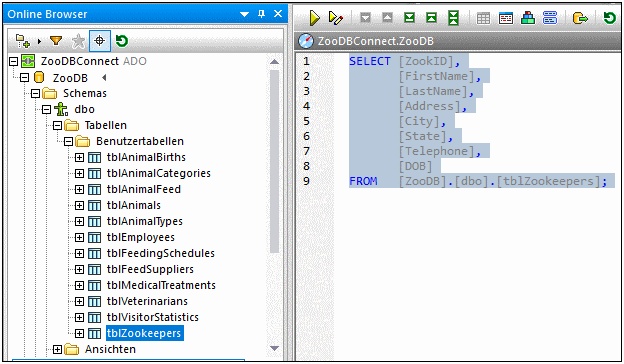
Task: Toggle the object locator crosshair icon
Action: (99, 41)
